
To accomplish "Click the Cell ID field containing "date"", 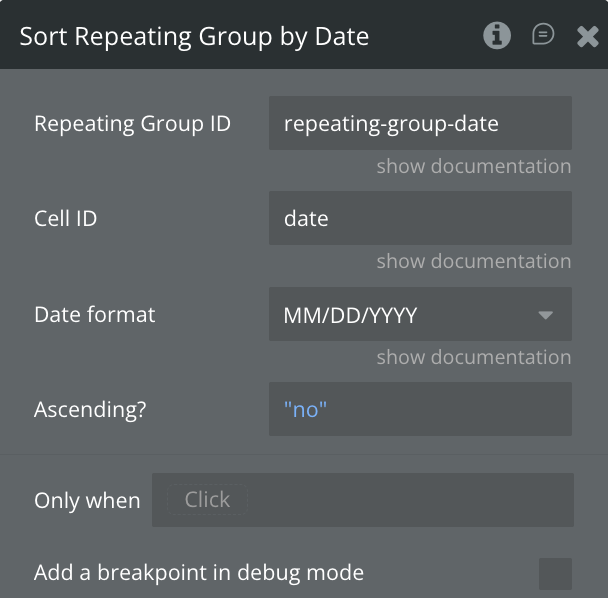I will [x=420, y=218].
